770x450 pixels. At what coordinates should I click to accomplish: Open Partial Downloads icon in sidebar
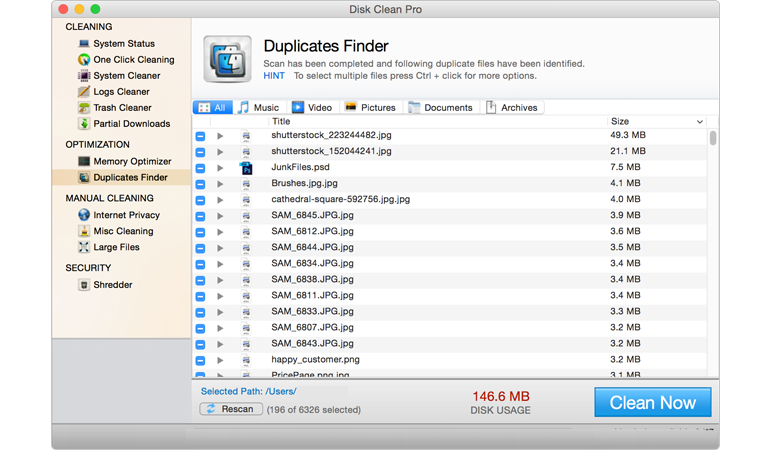click(x=84, y=124)
